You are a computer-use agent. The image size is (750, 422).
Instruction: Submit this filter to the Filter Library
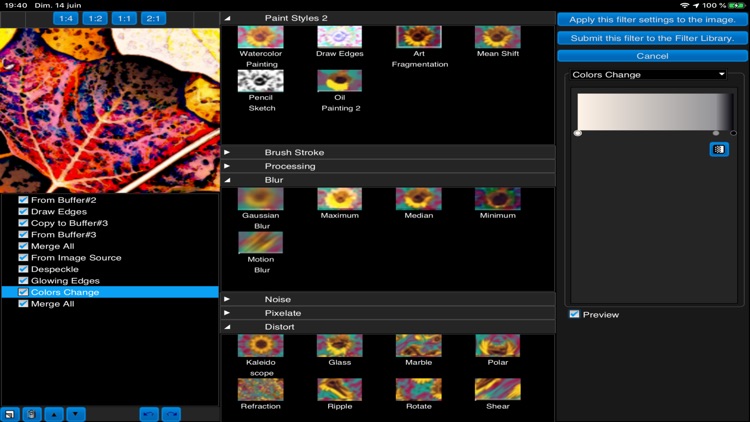coord(652,38)
